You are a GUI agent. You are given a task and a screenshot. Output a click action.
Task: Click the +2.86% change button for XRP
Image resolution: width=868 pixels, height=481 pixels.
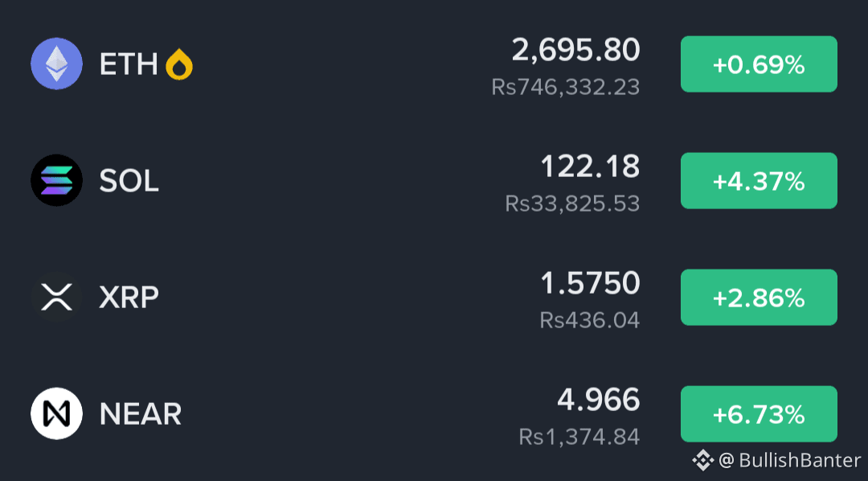coord(759,298)
